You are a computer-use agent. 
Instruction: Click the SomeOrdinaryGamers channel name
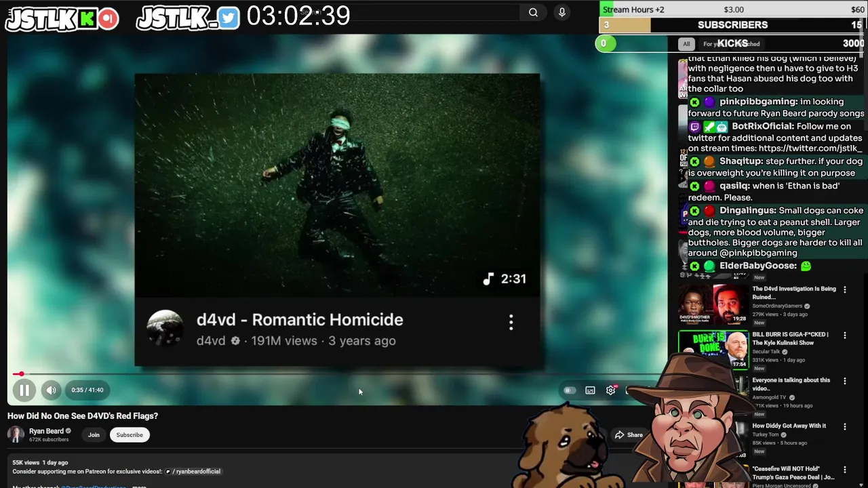(x=777, y=306)
